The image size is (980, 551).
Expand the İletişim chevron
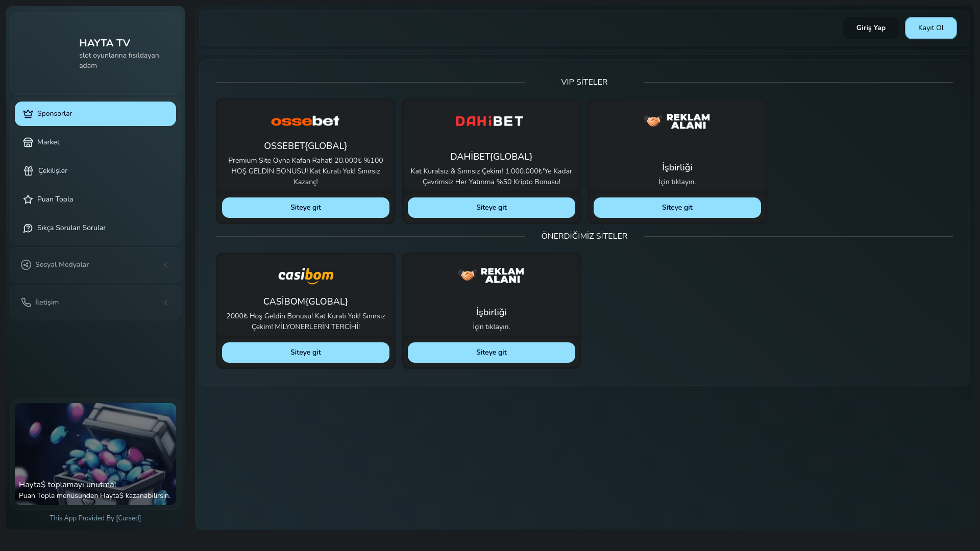tap(166, 303)
